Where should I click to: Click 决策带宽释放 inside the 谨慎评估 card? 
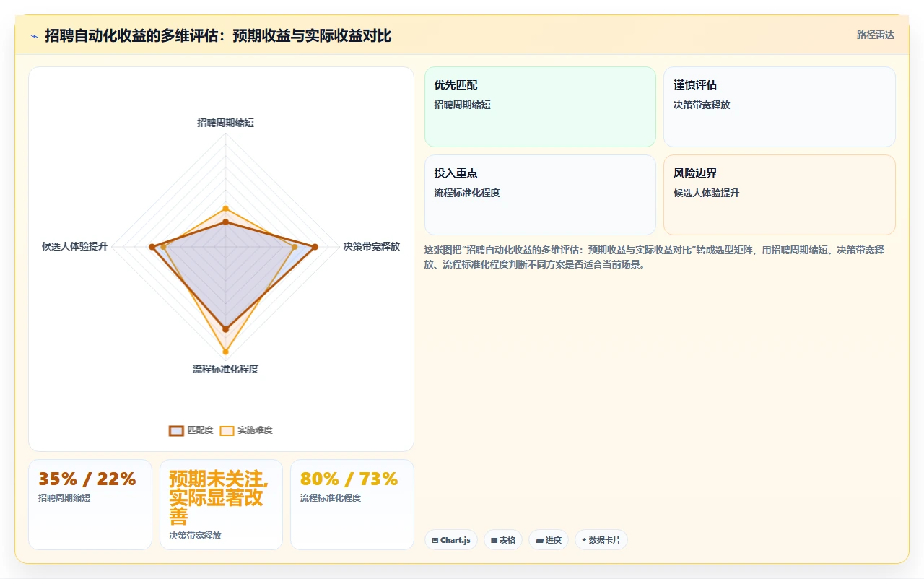point(702,105)
